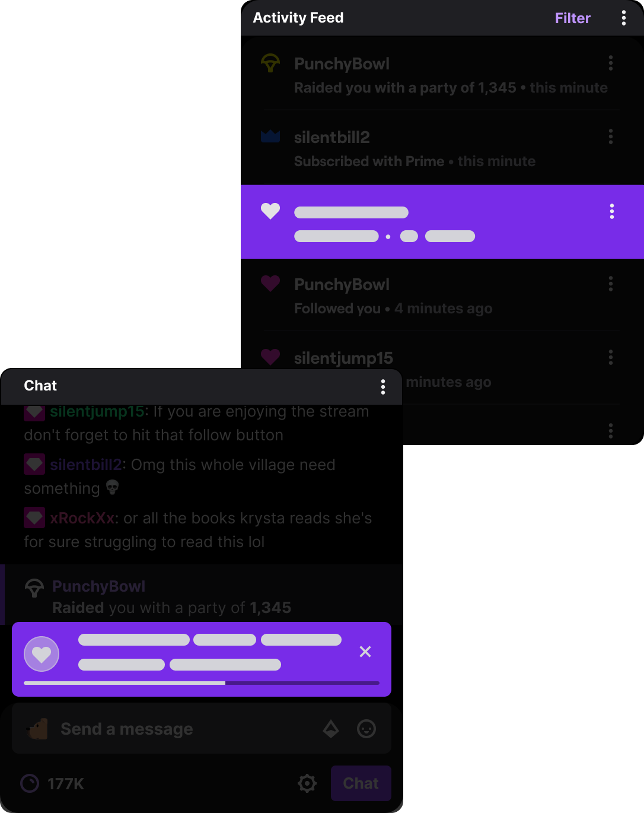Open the emote picker smiley
Image resolution: width=644 pixels, height=813 pixels.
pos(366,729)
